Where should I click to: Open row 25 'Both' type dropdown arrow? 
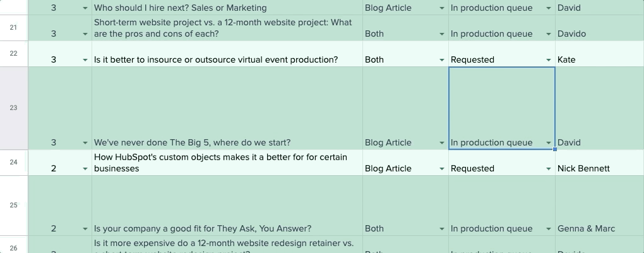tap(441, 229)
